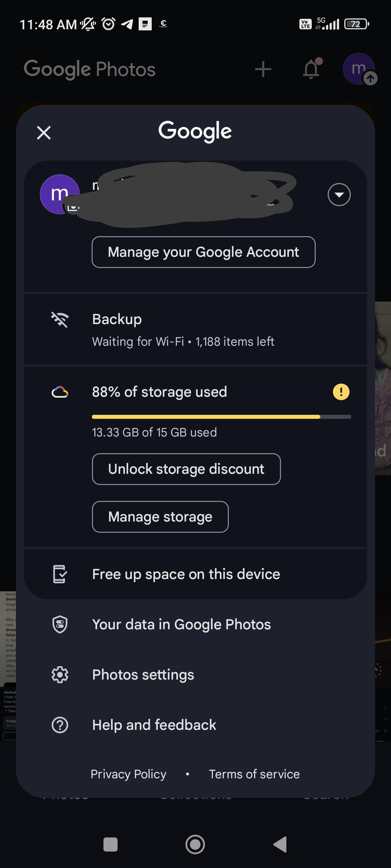Open Terms of service link
This screenshot has width=391, height=868.
[x=254, y=774]
